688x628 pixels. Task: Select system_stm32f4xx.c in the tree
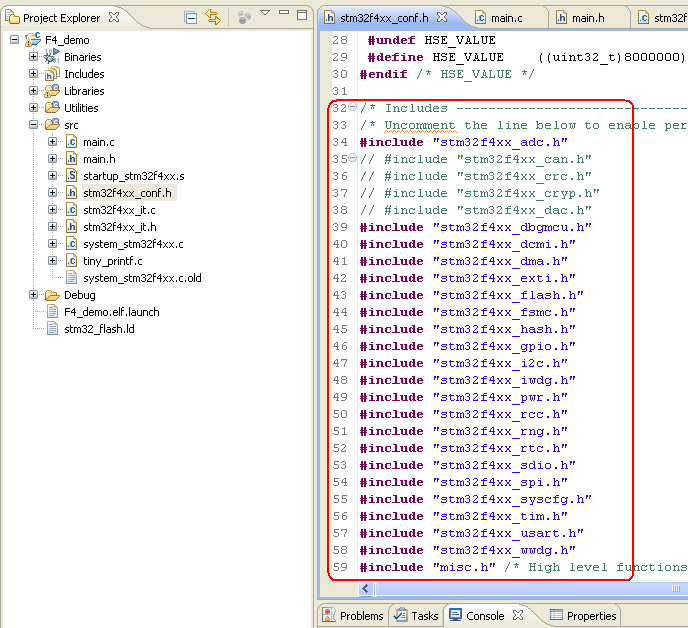click(x=133, y=244)
